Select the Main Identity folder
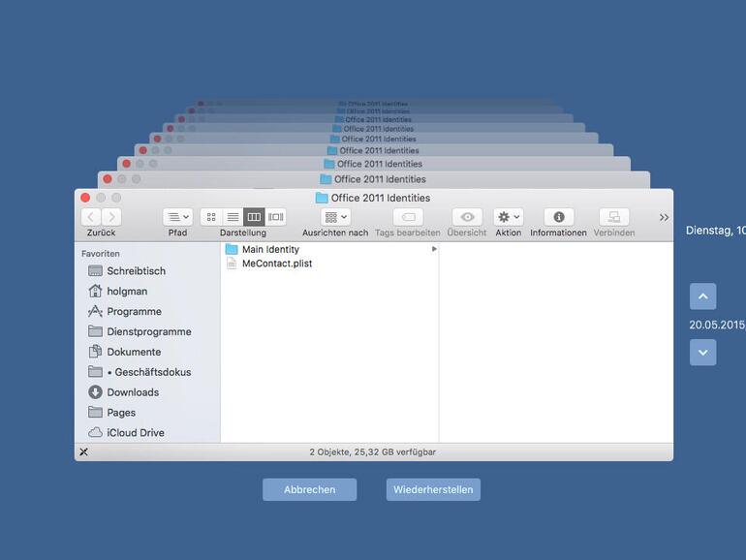This screenshot has width=746, height=560. tap(329, 249)
